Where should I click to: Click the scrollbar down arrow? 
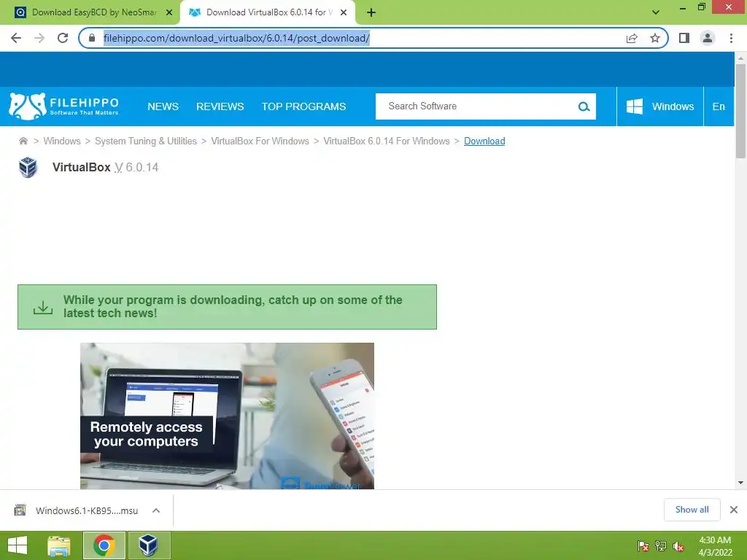(x=740, y=483)
